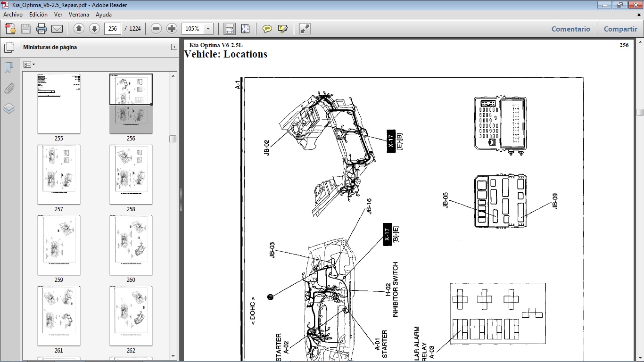The image size is (644, 362).
Task: Open the Bookmarks panel icon
Action: pos(8,67)
